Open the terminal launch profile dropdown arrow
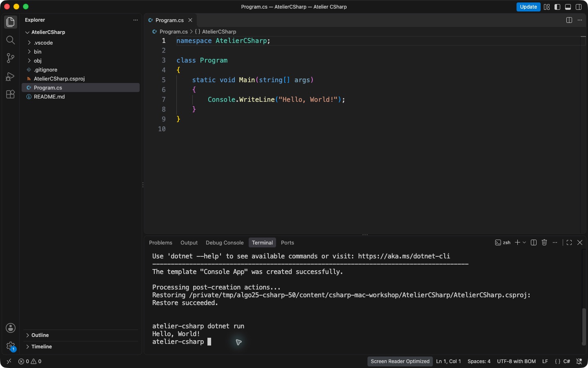The width and height of the screenshot is (588, 368). coord(525,242)
